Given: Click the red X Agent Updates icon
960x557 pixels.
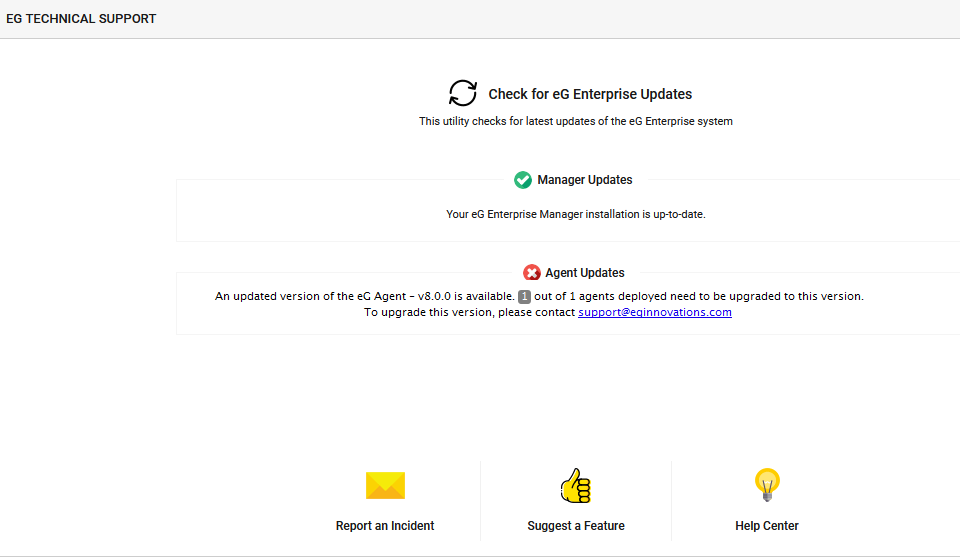Looking at the screenshot, I should tap(532, 273).
